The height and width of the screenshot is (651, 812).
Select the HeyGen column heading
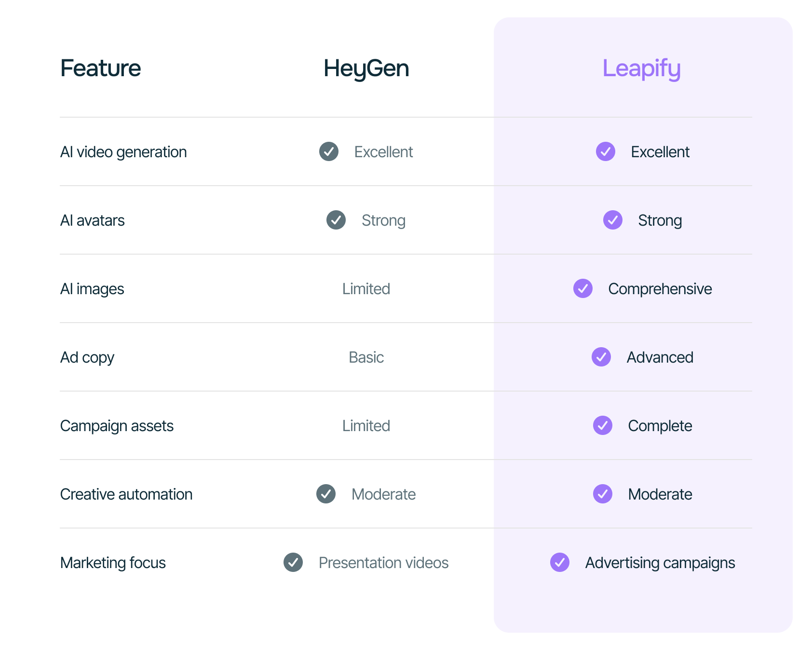366,68
